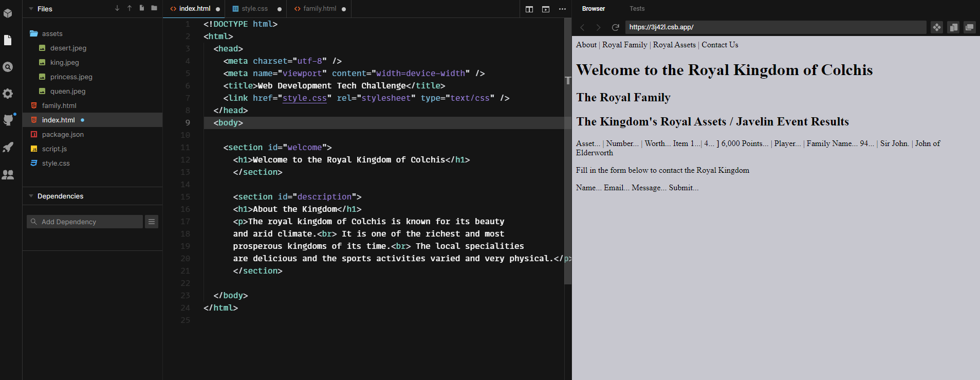980x380 pixels.
Task: Click 'The Royal Family' heading in preview
Action: pyautogui.click(x=623, y=97)
